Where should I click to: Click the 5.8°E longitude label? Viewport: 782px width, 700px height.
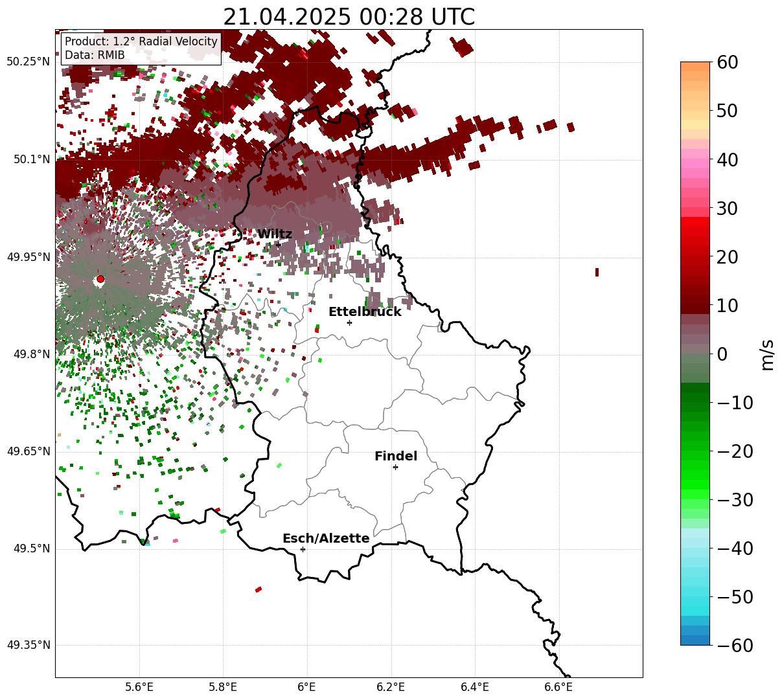point(224,687)
